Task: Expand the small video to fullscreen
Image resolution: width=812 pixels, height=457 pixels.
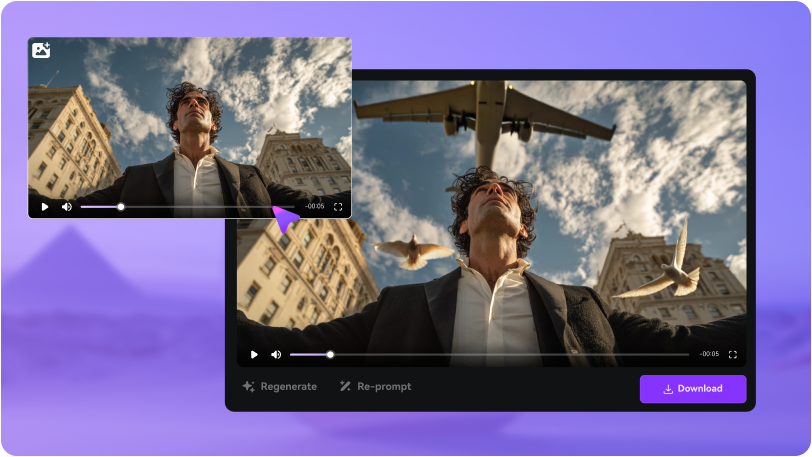Action: 338,207
